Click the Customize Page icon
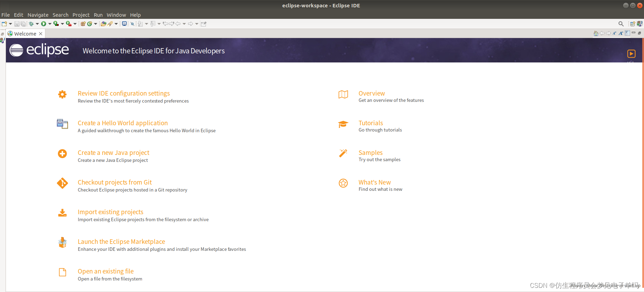 [x=628, y=33]
